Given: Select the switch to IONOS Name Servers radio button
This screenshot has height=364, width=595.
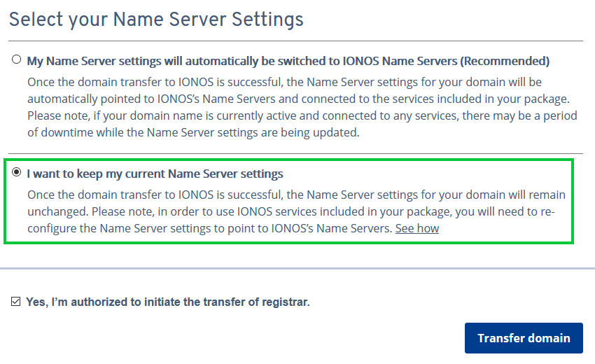Looking at the screenshot, I should coord(16,59).
